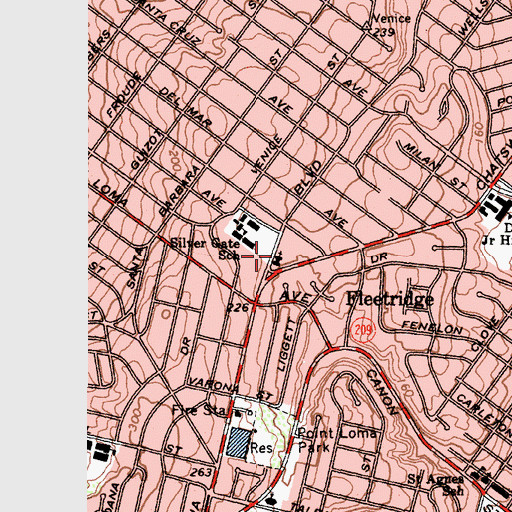Click the FROUDE street label
The image size is (512, 512).
pos(125,96)
